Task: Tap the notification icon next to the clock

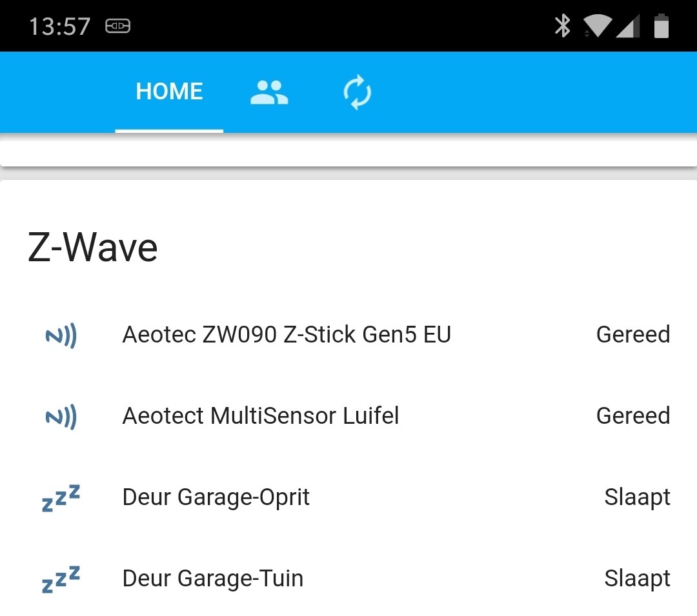Action: [117, 26]
